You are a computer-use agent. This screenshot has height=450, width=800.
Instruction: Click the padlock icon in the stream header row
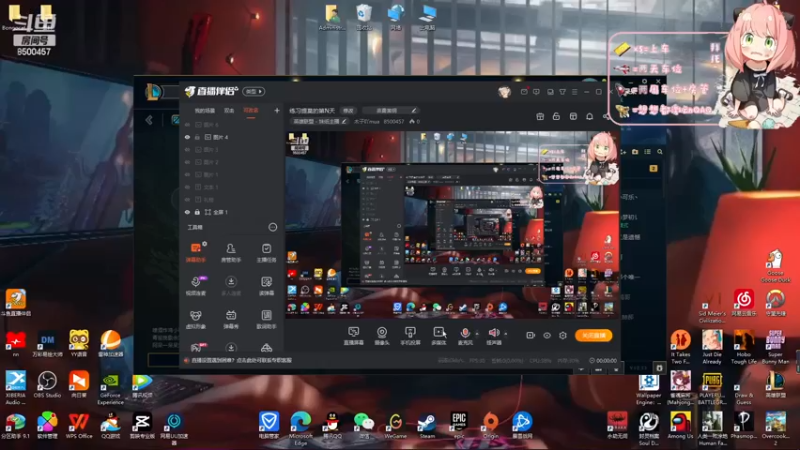click(x=556, y=116)
